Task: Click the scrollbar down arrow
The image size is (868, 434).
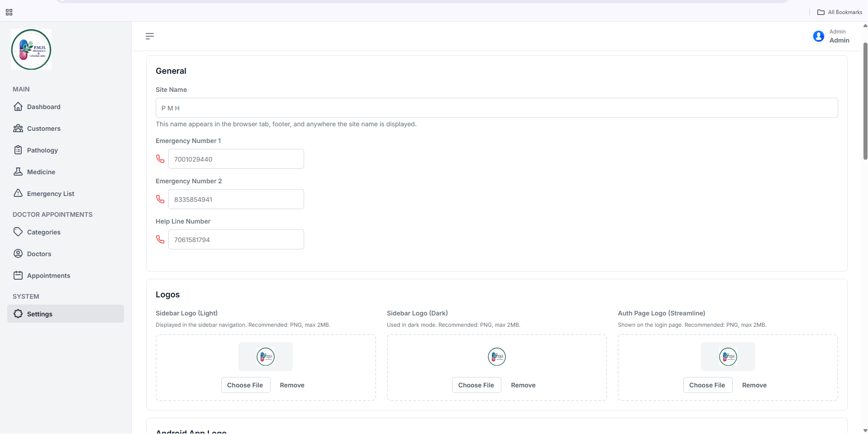Action: 865,431
